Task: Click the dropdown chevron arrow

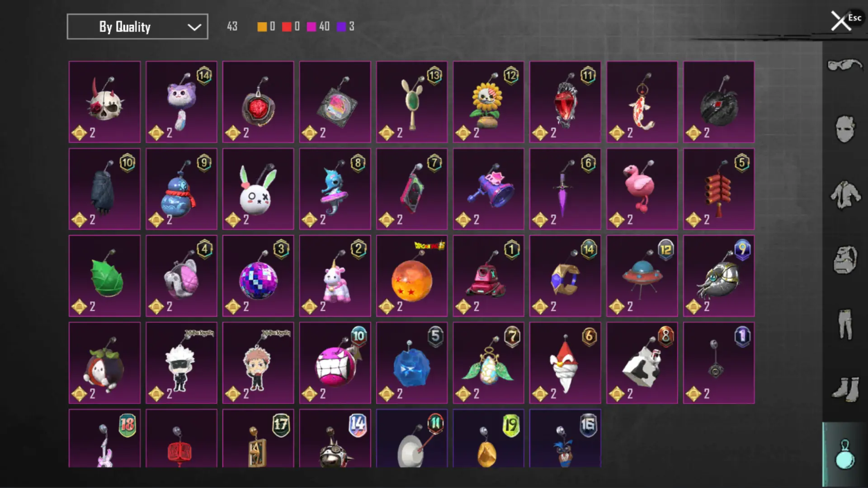Action: click(194, 27)
